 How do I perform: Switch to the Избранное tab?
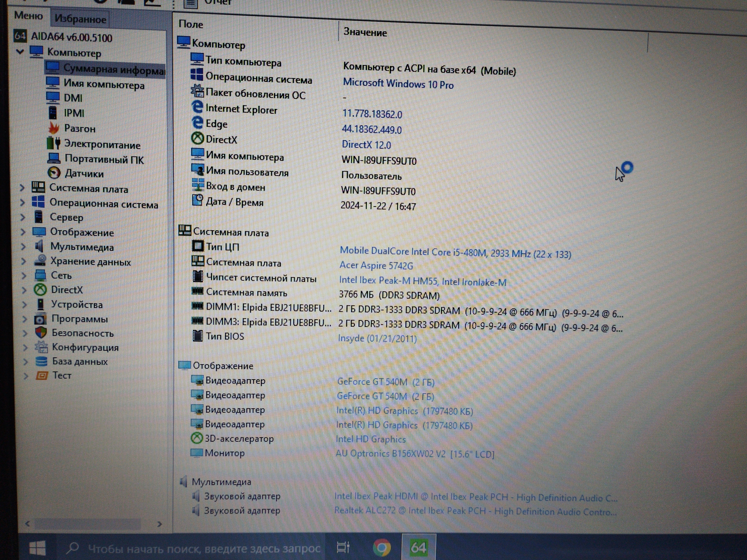(x=80, y=19)
